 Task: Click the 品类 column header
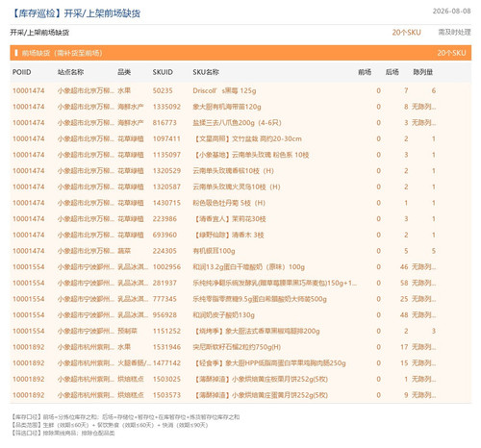(x=124, y=72)
